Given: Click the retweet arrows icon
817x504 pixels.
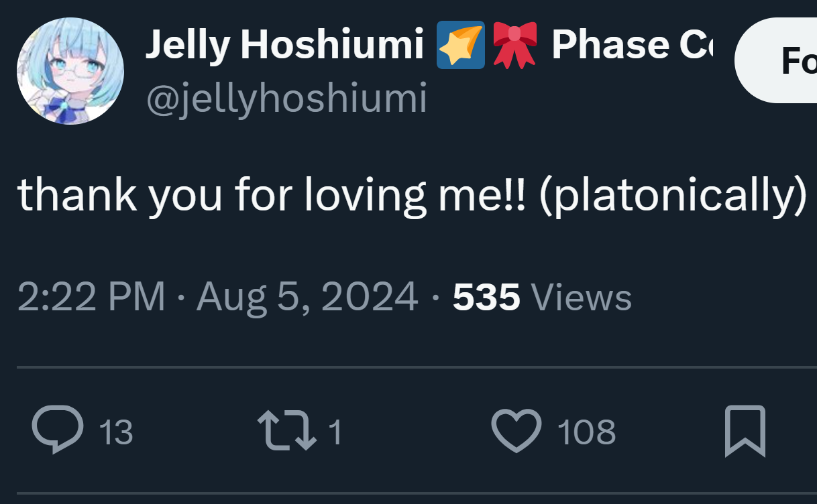Looking at the screenshot, I should pos(287,431).
